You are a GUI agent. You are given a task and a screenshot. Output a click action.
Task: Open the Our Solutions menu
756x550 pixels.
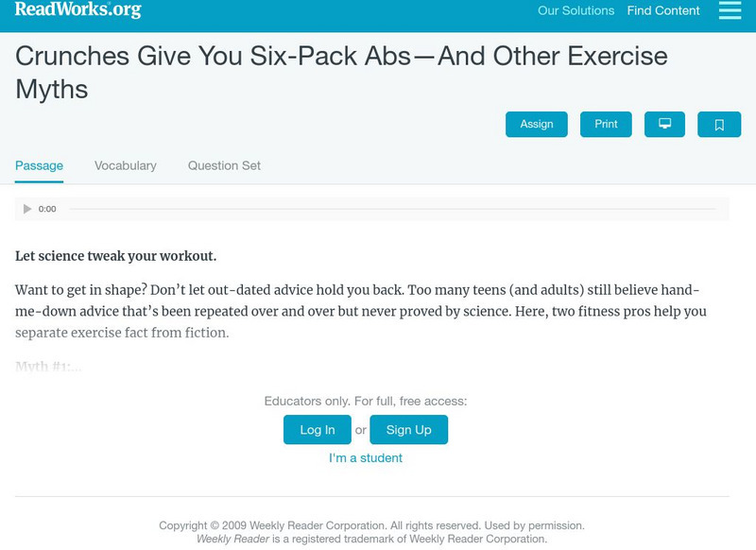click(x=576, y=11)
